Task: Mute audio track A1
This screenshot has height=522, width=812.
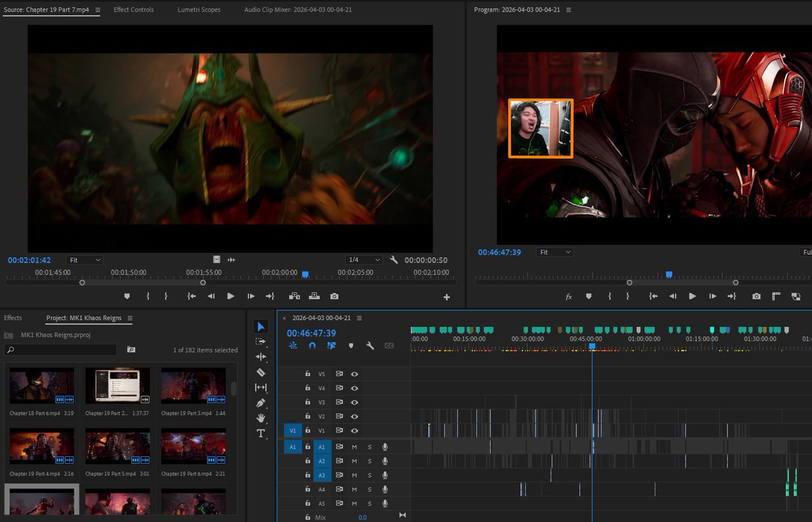Action: click(x=354, y=447)
